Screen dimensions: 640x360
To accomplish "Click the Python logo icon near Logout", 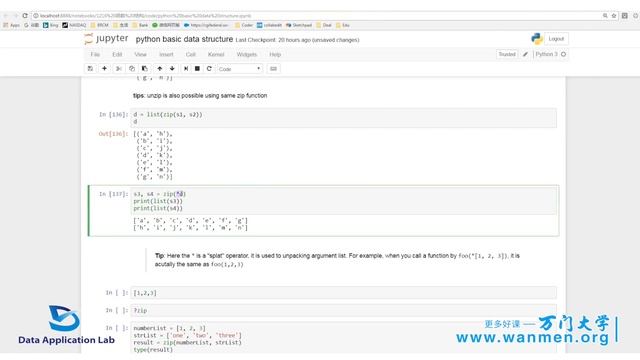I will 537,39.
